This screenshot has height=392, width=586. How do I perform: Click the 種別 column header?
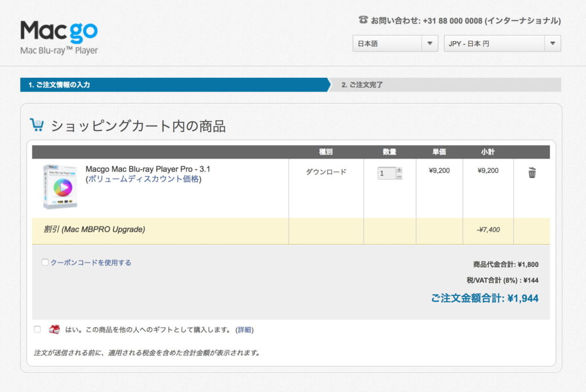(x=326, y=152)
